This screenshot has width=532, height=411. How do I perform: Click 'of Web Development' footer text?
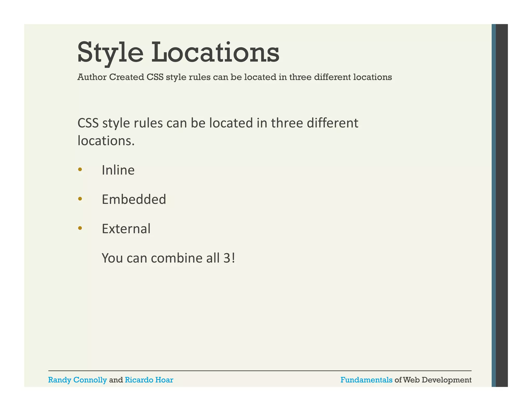coord(433,380)
